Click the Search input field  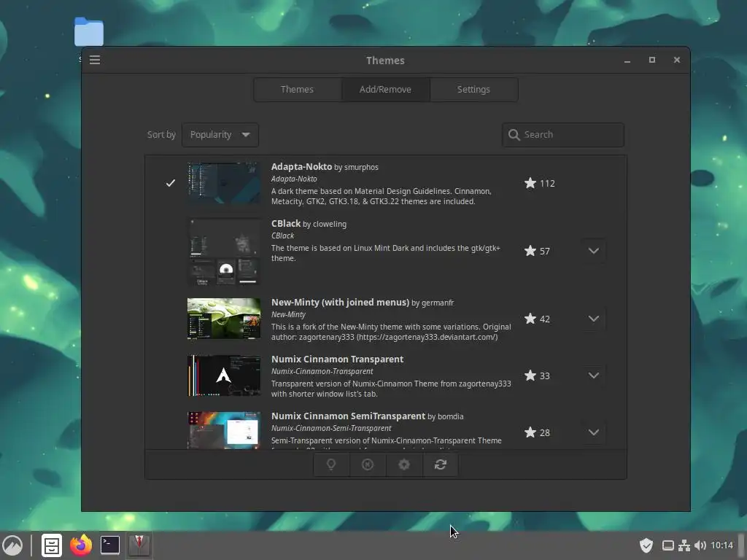563,135
